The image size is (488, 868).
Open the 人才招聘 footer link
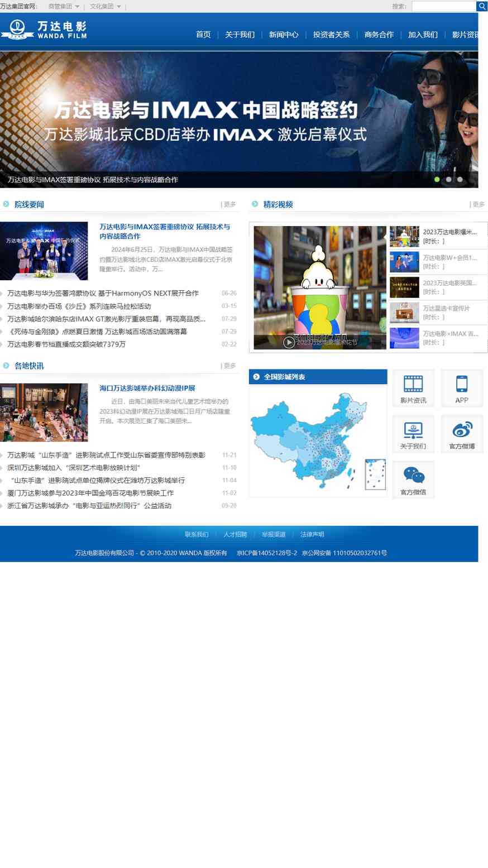(x=235, y=534)
